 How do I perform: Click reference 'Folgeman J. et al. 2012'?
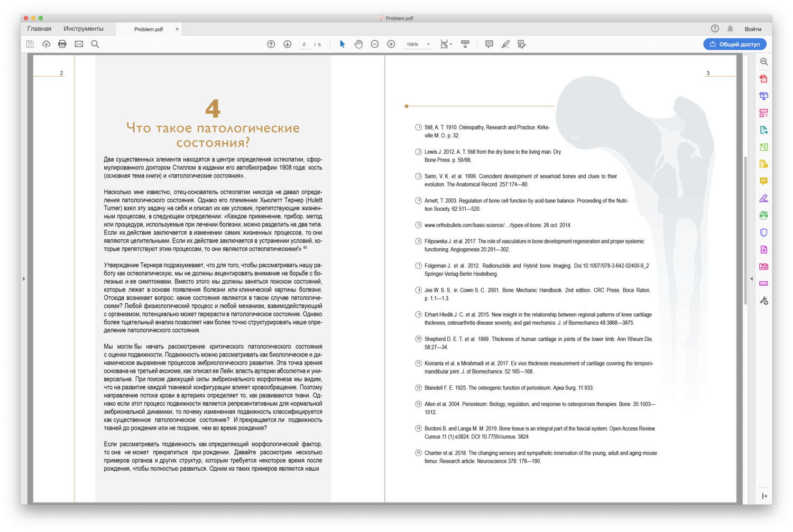tap(537, 269)
